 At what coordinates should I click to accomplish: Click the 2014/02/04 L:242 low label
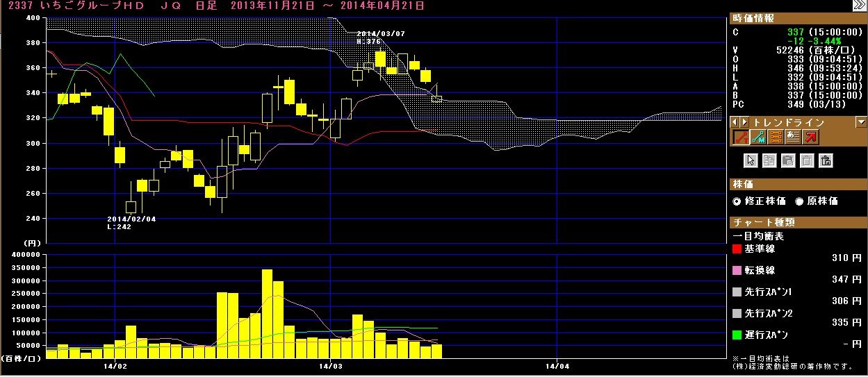pos(131,223)
